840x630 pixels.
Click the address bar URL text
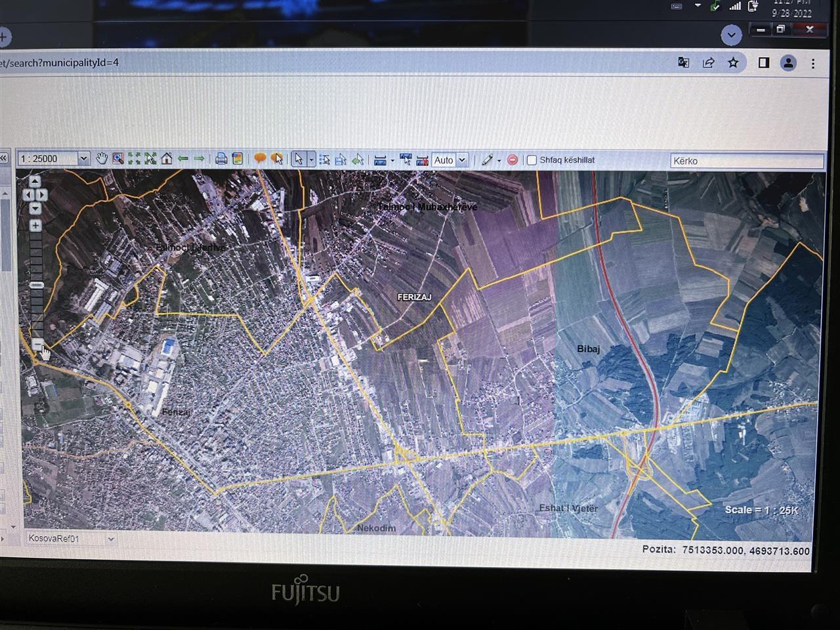[x=59, y=62]
